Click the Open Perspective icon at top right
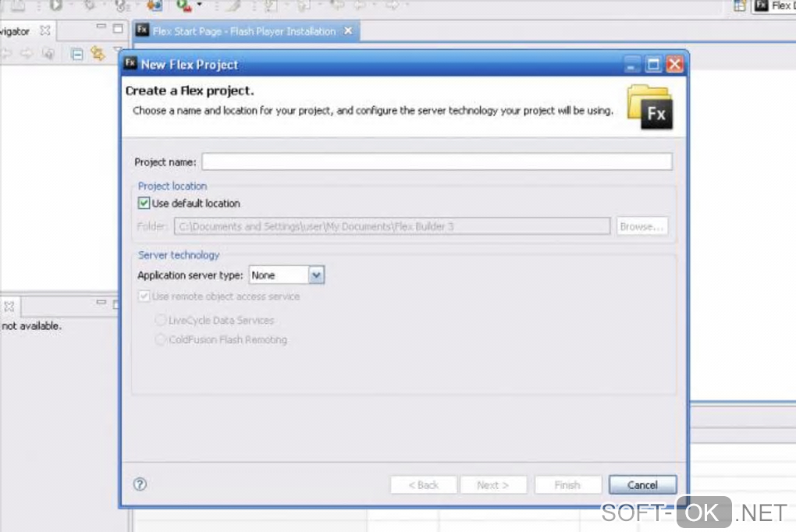The image size is (796, 532). point(740,5)
